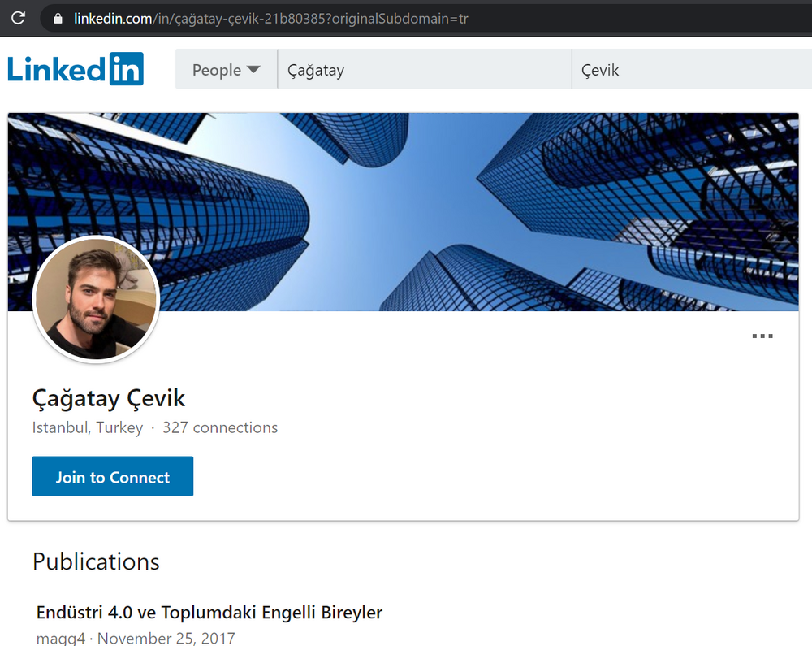Viewport: 812px width, 646px height.
Task: Focus the last name field containing Çevik
Action: 690,70
